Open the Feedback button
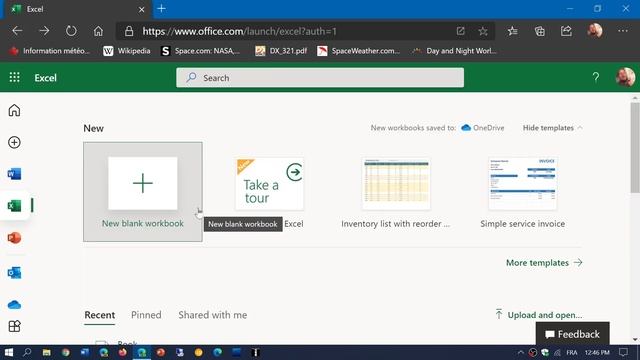Viewport: 640px width, 360px height. click(573, 334)
